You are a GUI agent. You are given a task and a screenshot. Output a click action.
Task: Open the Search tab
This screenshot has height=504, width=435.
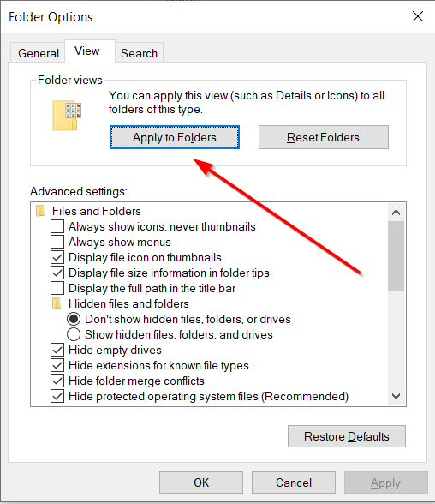click(139, 53)
